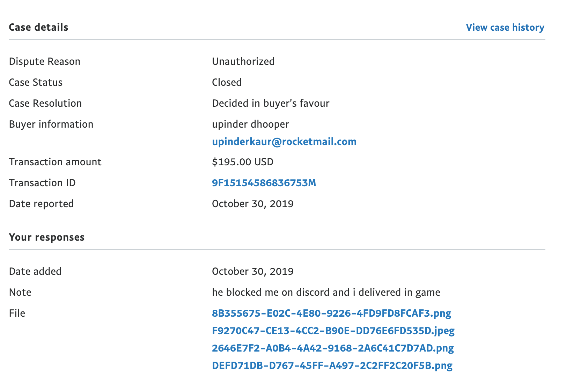Open the DEFD71DB png attachment

(x=332, y=365)
